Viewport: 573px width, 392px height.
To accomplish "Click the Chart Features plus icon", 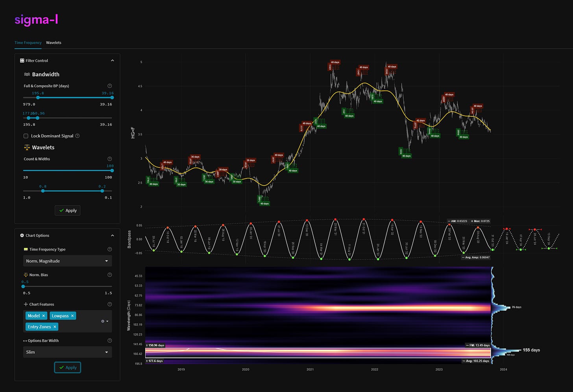I will (26, 304).
